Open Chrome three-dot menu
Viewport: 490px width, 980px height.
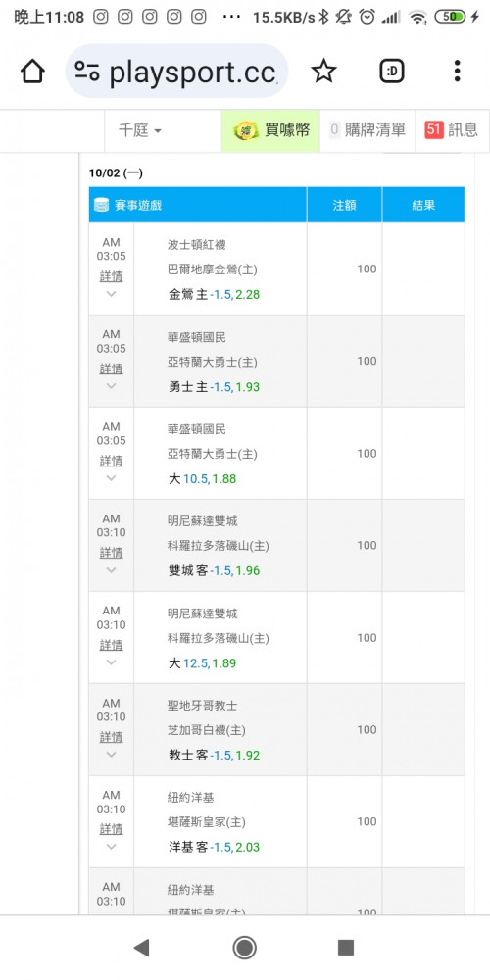[x=458, y=72]
